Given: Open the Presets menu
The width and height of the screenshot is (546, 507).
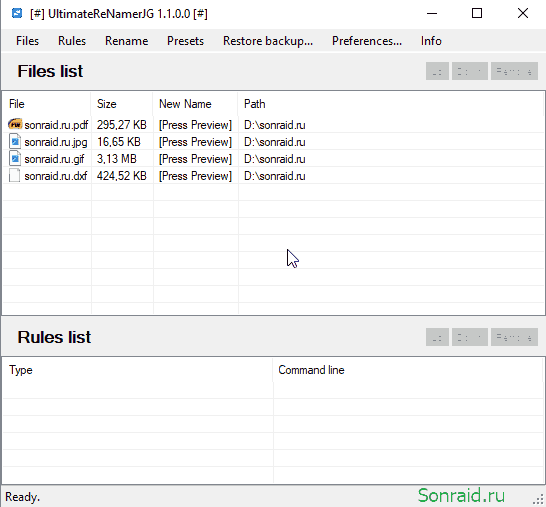Looking at the screenshot, I should click(x=185, y=41).
